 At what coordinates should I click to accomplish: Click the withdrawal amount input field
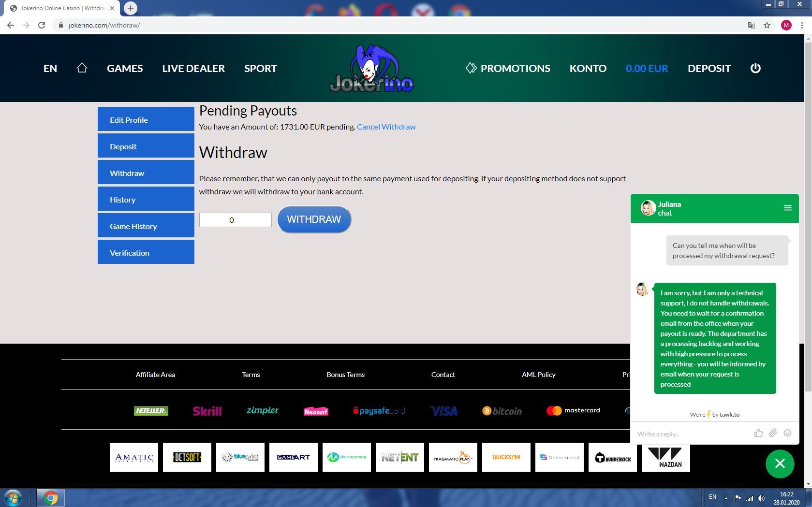tap(236, 220)
